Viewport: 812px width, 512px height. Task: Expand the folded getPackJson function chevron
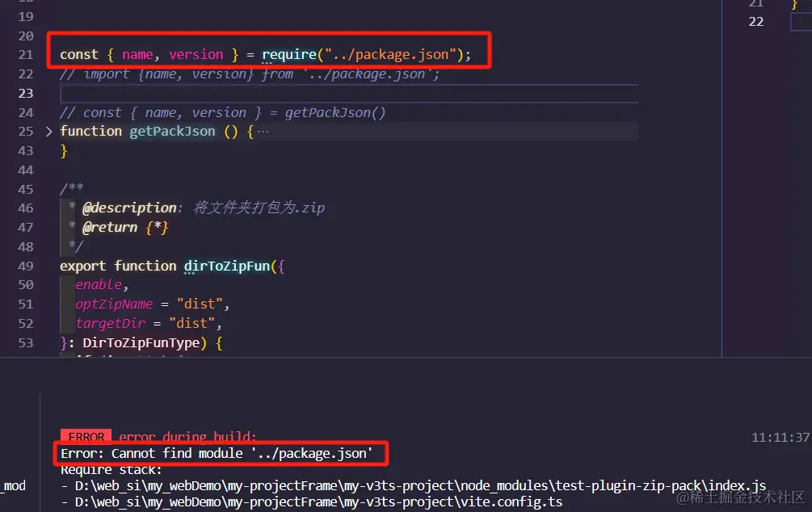(x=48, y=132)
